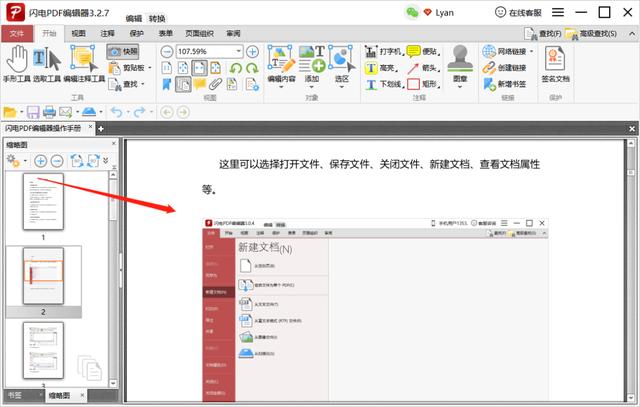Click the zoom out minus icon

[167, 52]
